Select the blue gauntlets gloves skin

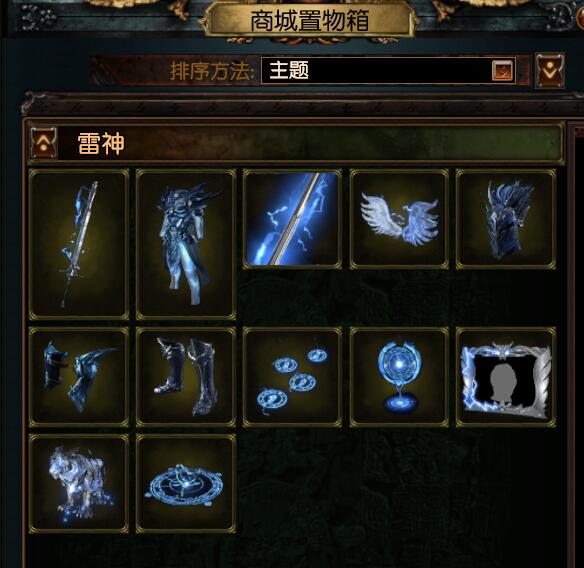[x=79, y=377]
